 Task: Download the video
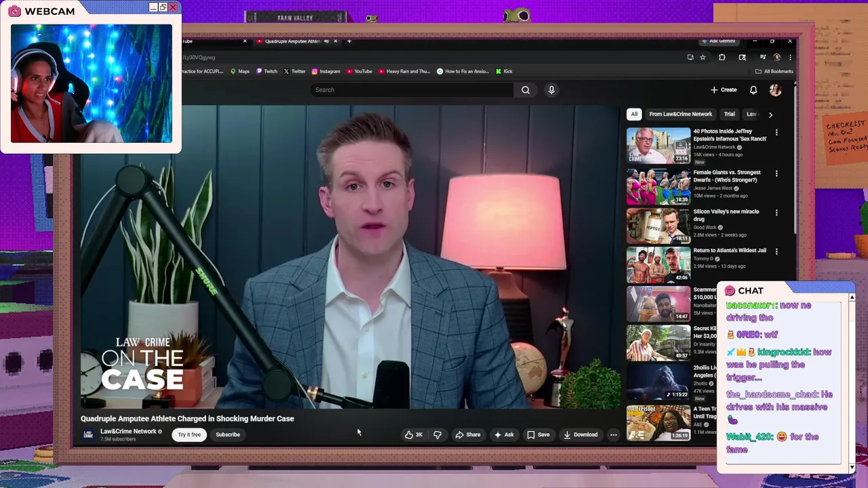pyautogui.click(x=580, y=434)
